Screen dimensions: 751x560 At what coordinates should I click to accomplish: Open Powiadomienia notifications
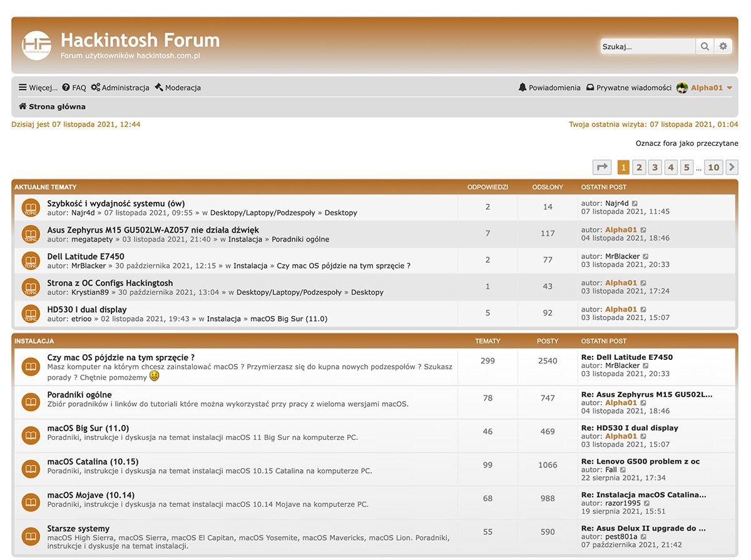(549, 88)
